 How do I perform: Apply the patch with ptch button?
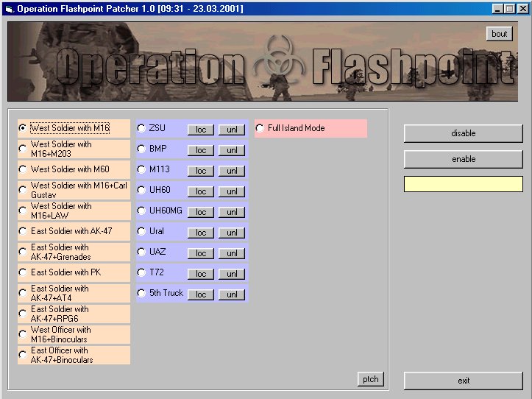(x=371, y=379)
